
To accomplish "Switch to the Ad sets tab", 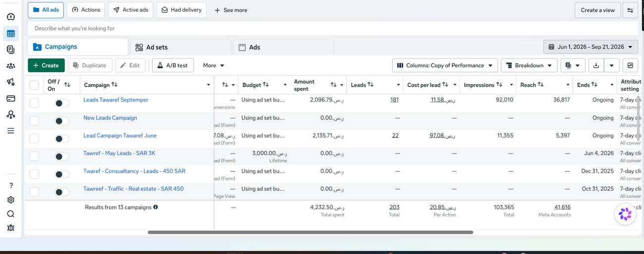I will (181, 47).
